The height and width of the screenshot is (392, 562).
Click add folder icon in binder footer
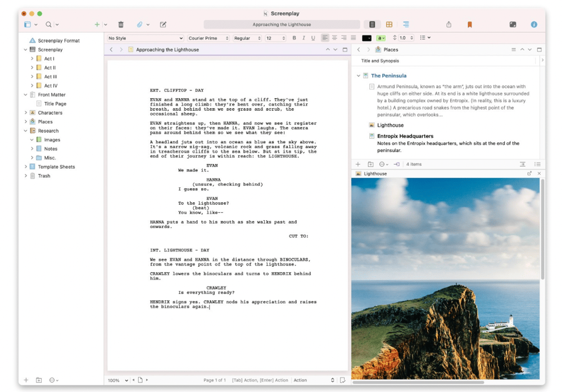coord(39,380)
